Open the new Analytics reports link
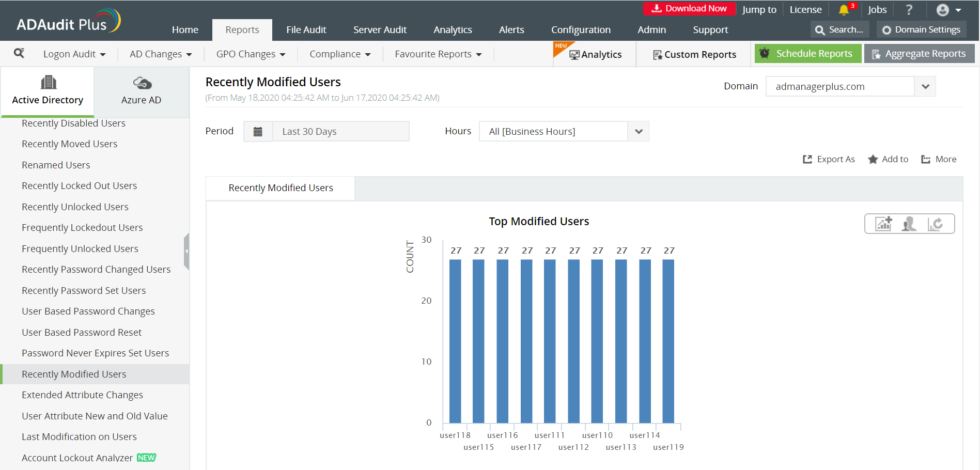The height and width of the screenshot is (470, 980). point(595,55)
